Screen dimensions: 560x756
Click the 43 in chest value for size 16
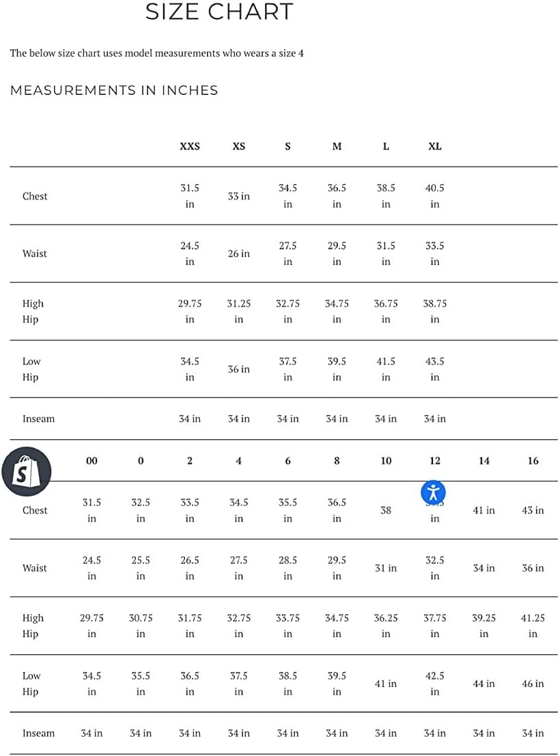point(533,510)
